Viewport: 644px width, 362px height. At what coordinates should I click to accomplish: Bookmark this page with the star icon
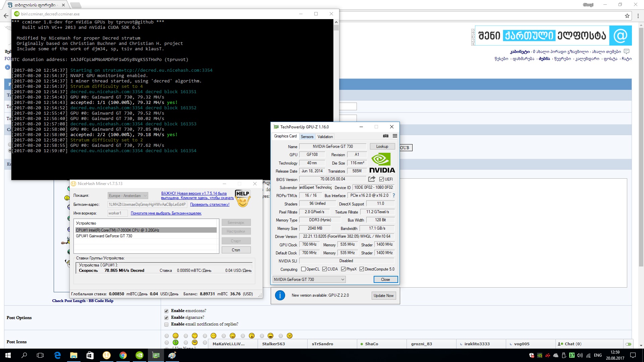627,16
